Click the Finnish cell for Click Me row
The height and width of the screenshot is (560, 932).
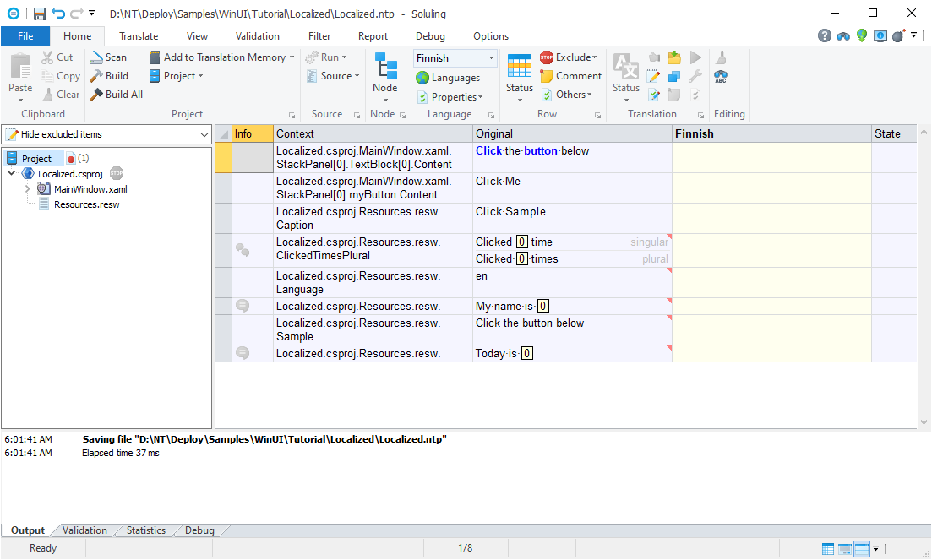(x=771, y=188)
